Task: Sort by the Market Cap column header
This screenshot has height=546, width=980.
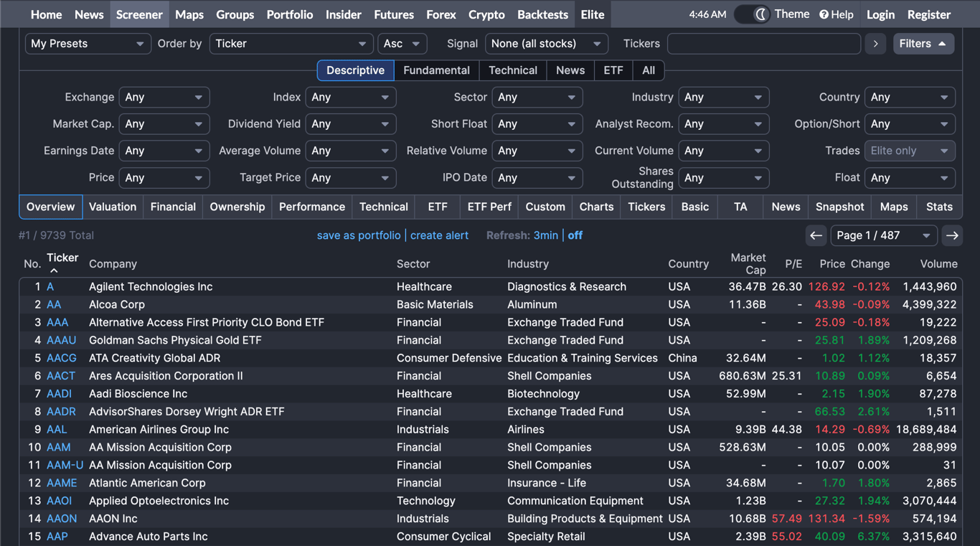Action: tap(748, 264)
